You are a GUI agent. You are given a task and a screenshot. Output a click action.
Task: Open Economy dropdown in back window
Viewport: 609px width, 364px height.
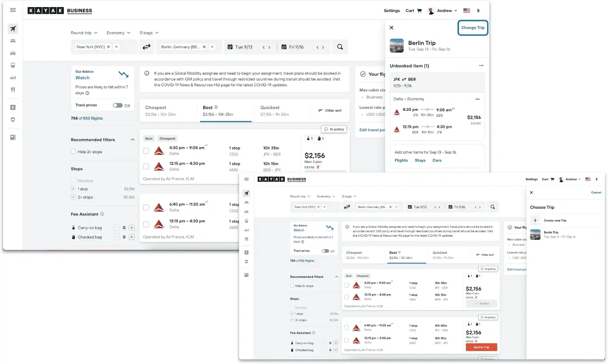click(118, 33)
